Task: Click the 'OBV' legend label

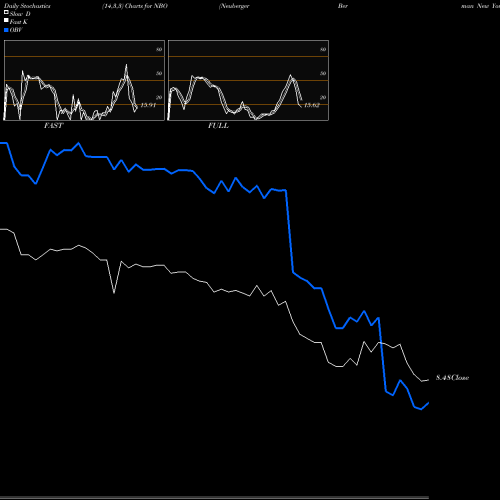Action: 16,30
